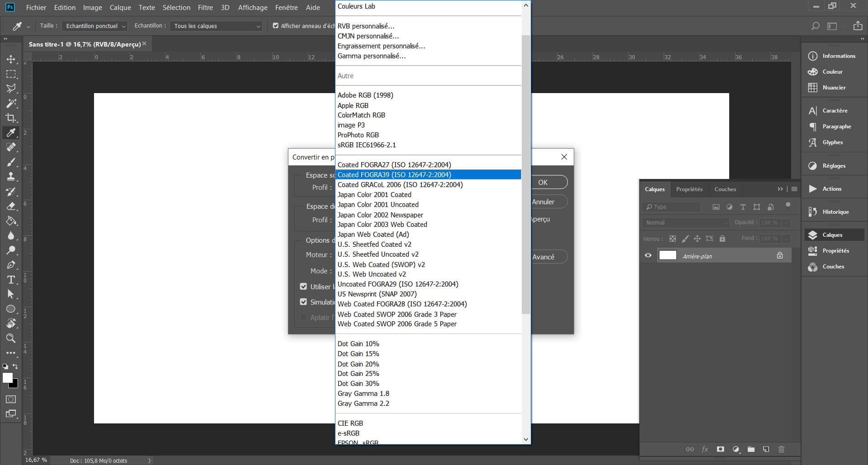Toggle visibility of Arrière-plan layer
Screen dimensions: 868x465
pos(648,255)
